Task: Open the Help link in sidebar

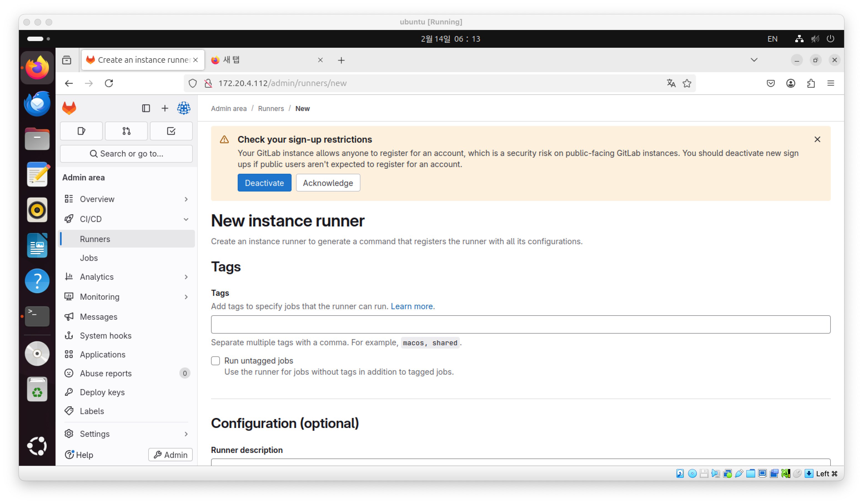Action: coord(79,455)
